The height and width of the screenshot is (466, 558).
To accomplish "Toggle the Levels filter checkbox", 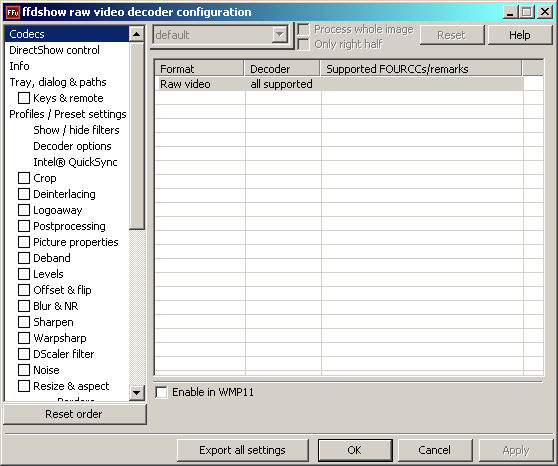I will [24, 274].
